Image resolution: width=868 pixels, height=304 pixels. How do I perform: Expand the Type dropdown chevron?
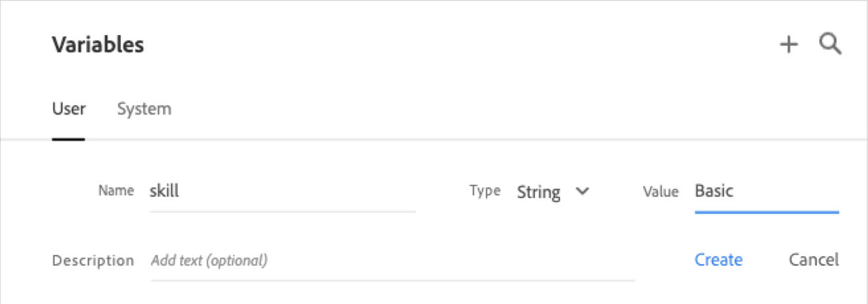582,191
